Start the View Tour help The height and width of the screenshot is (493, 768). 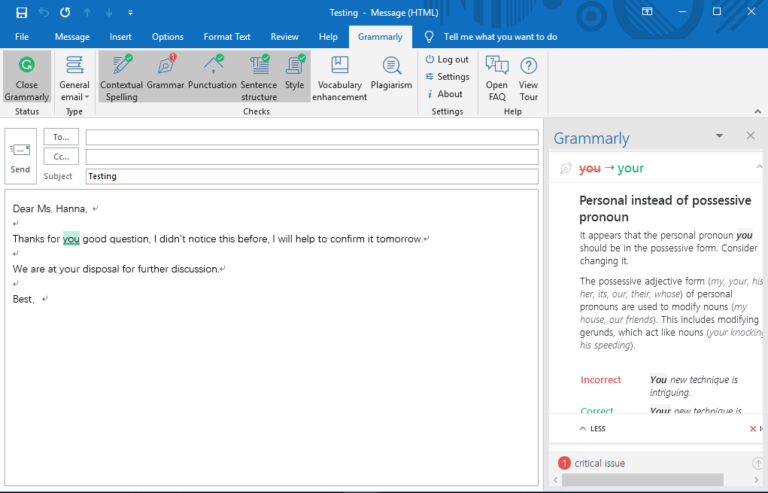point(528,77)
